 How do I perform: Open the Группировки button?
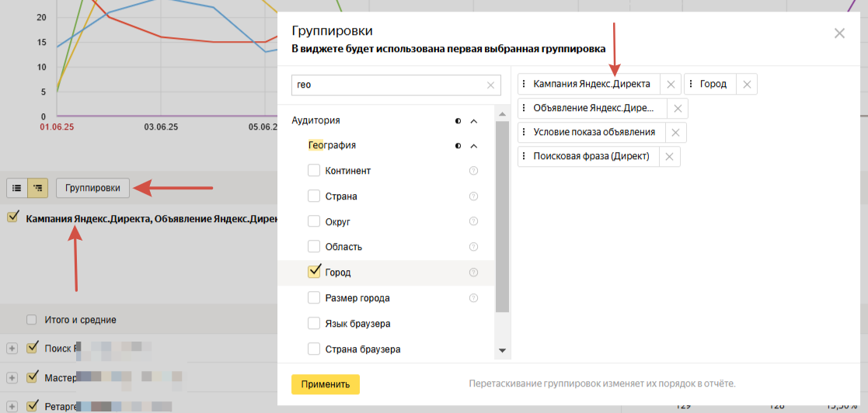point(92,188)
